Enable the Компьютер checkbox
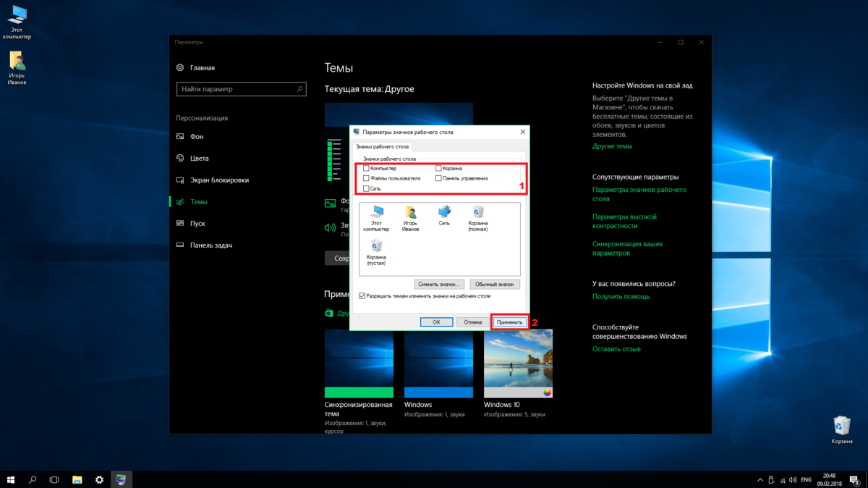The image size is (868, 488). click(x=366, y=169)
